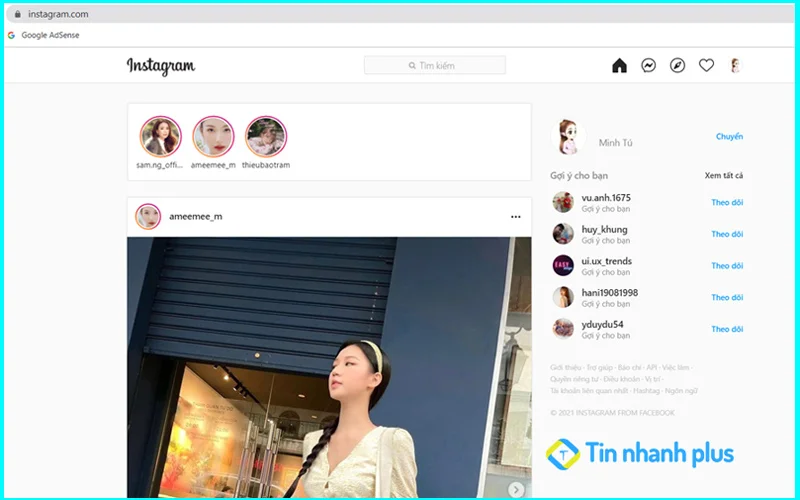Open the Messenger direct messages icon
800x500 pixels.
648,65
